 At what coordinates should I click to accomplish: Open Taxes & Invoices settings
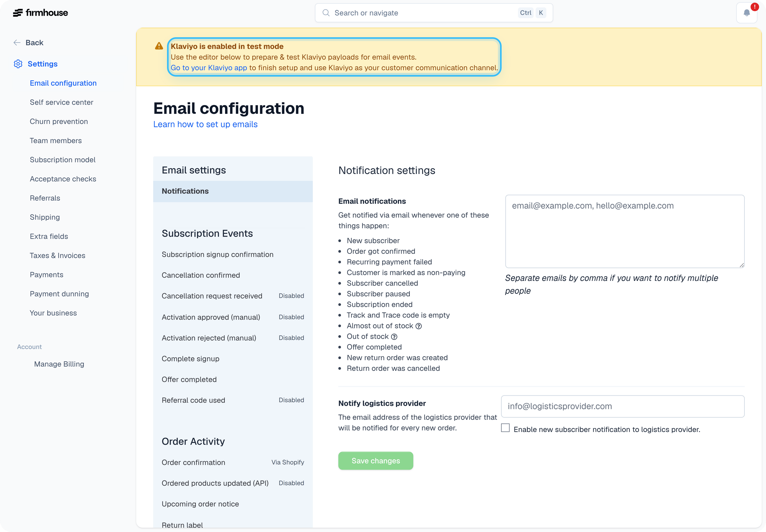tap(57, 256)
